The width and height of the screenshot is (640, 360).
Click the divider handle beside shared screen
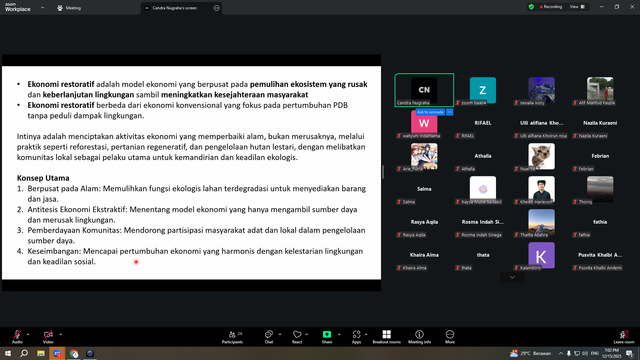pyautogui.click(x=383, y=172)
